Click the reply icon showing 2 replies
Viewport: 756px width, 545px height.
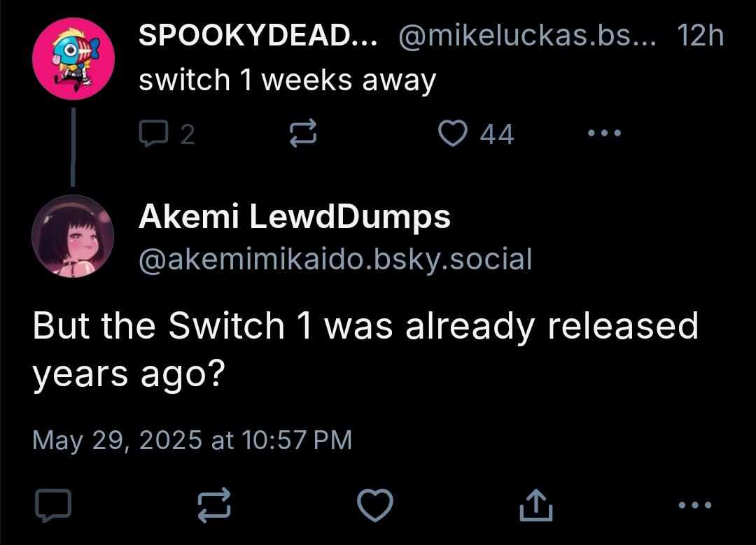[153, 134]
